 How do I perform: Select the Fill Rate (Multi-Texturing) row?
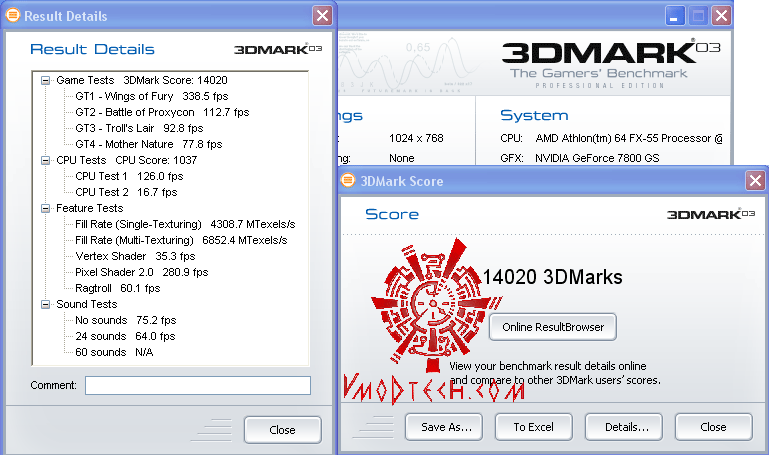coord(181,240)
